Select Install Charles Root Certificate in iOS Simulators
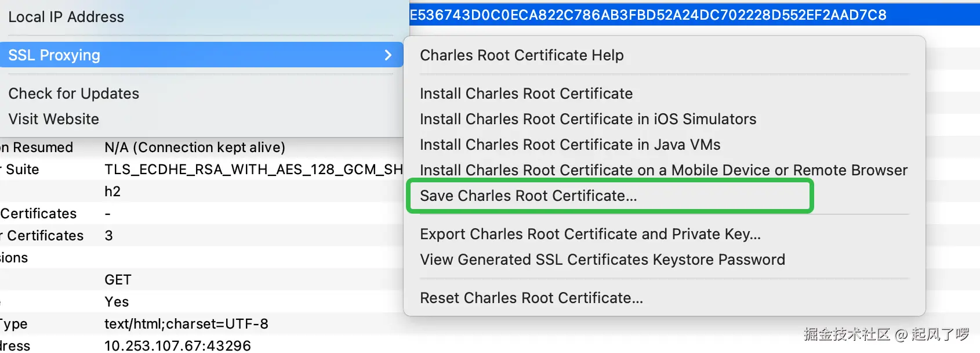The height and width of the screenshot is (353, 980). (588, 119)
